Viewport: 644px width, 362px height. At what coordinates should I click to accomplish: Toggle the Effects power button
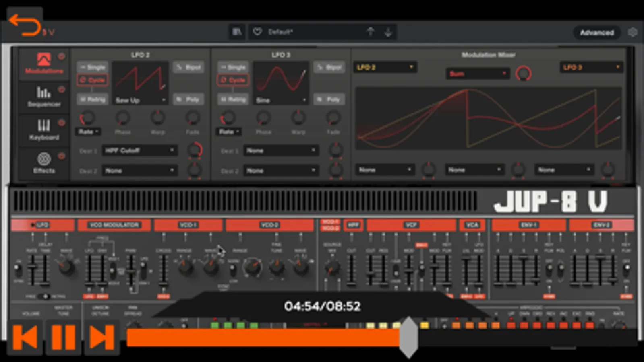click(61, 156)
